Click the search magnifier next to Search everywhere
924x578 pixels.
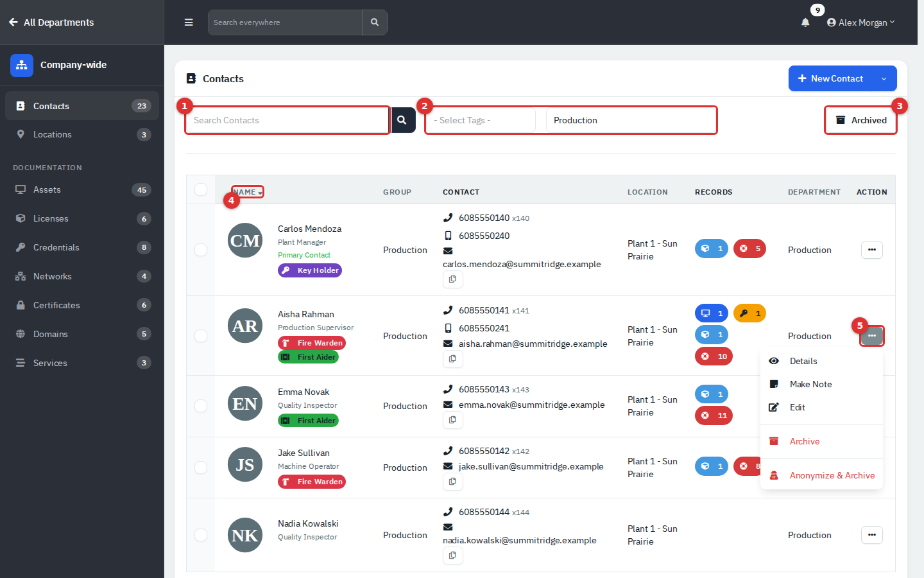coord(375,22)
